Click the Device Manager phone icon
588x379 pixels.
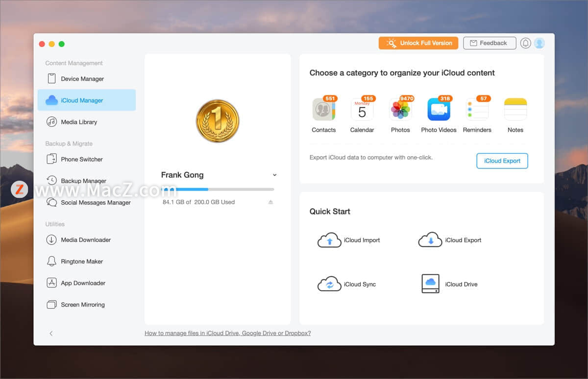pyautogui.click(x=51, y=79)
